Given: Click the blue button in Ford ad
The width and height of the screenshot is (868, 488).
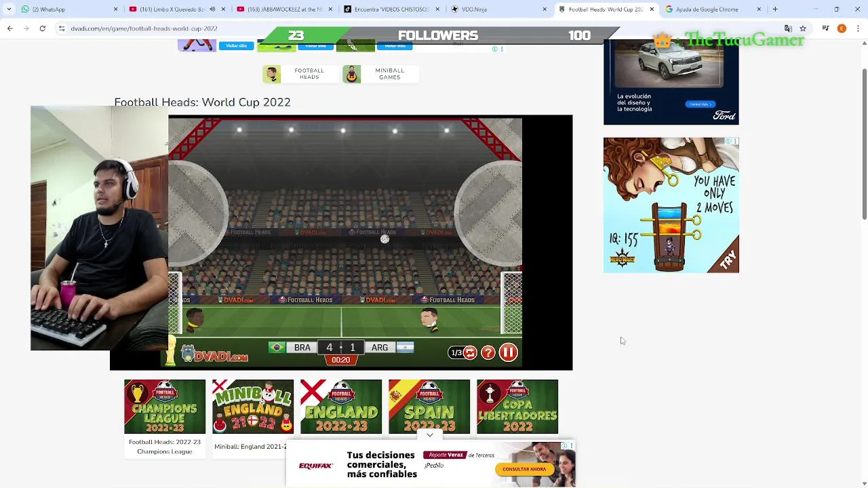Looking at the screenshot, I should pyautogui.click(x=701, y=104).
